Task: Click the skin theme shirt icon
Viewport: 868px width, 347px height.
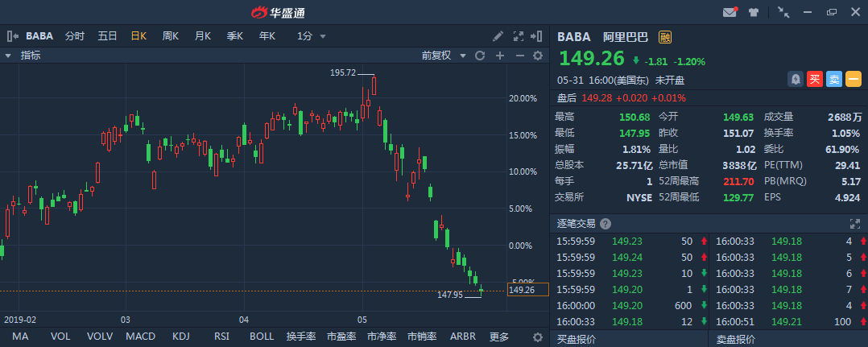Action: [x=754, y=12]
